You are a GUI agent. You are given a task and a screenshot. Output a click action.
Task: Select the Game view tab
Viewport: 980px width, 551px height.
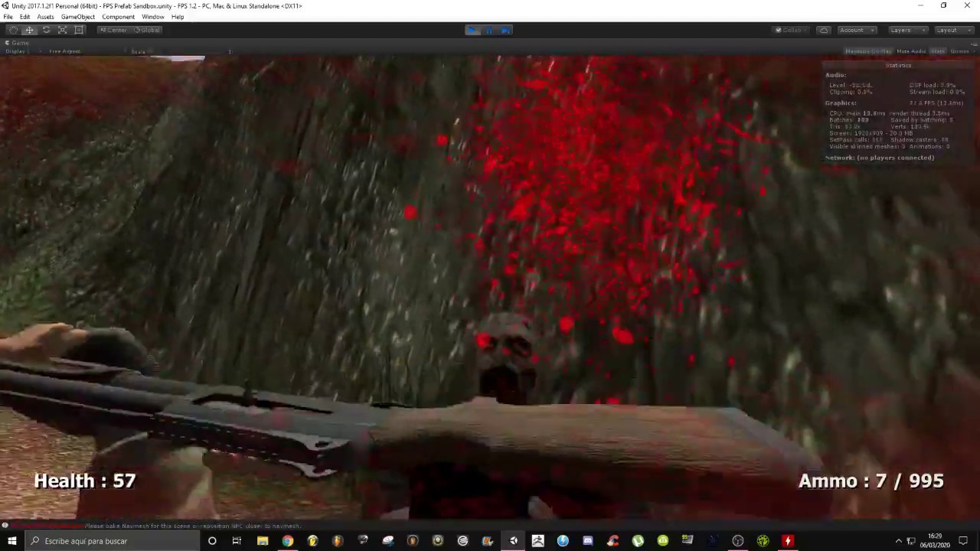(17, 43)
